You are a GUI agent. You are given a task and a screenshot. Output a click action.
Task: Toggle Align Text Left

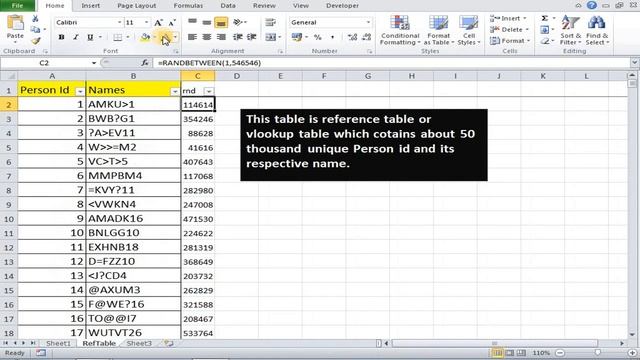click(x=192, y=37)
